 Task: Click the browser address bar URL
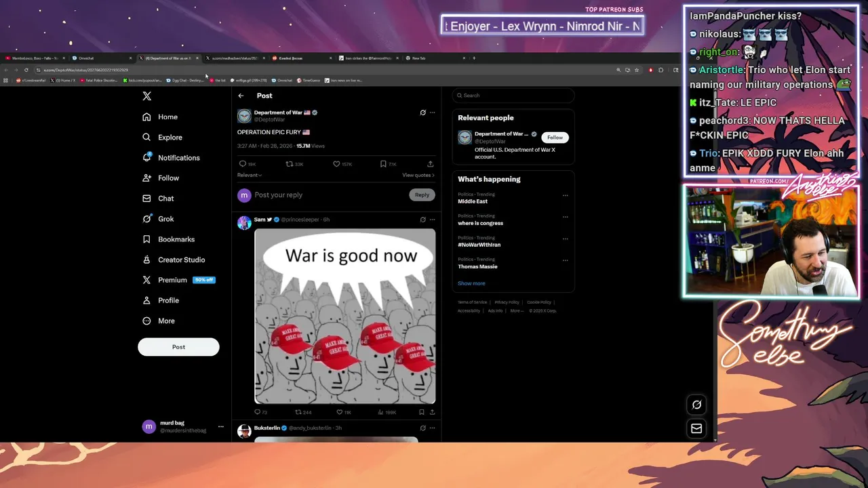tap(86, 70)
